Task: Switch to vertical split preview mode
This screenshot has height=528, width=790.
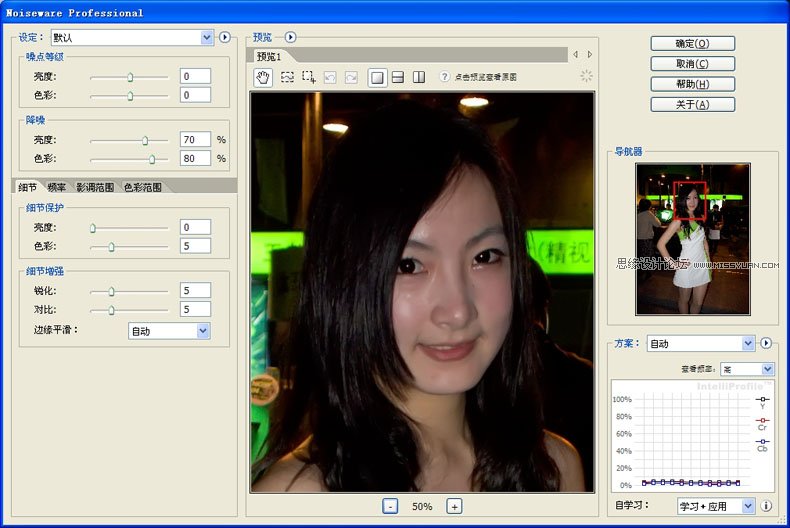Action: [419, 77]
